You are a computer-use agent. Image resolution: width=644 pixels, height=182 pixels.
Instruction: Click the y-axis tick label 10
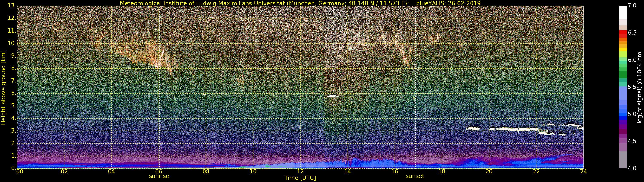click(x=12, y=43)
